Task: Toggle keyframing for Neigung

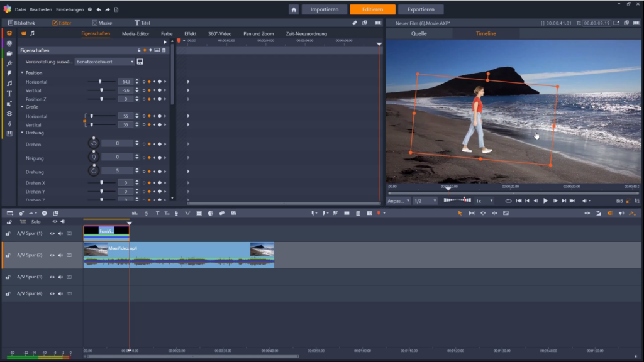Action: coord(149,158)
